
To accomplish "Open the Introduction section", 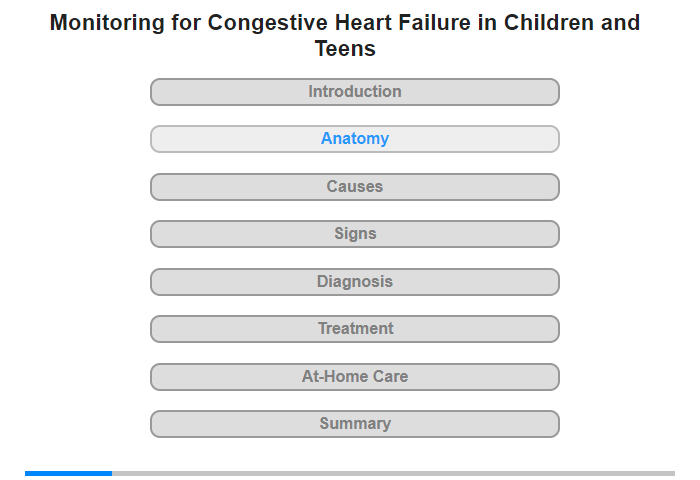I will tap(354, 92).
